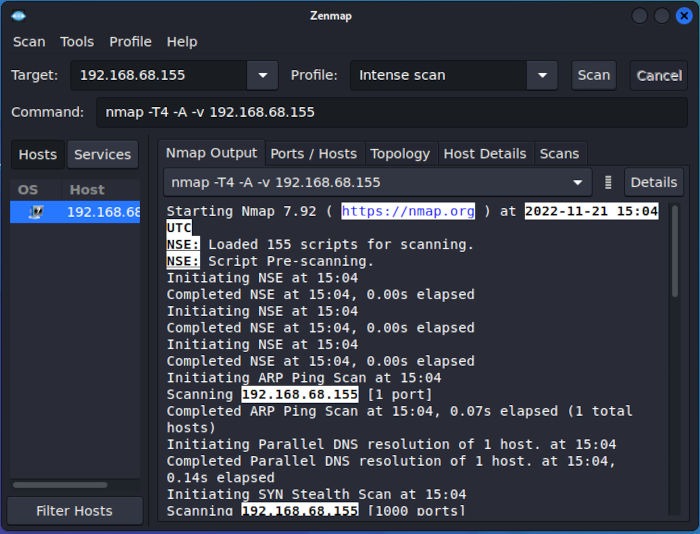Open the Tools menu
The width and height of the screenshot is (700, 534).
pyautogui.click(x=77, y=42)
